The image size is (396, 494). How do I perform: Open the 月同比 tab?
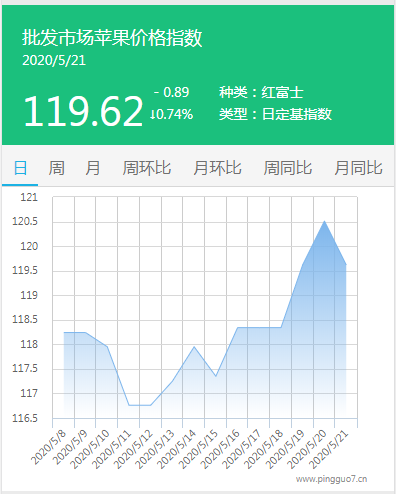coord(358,168)
